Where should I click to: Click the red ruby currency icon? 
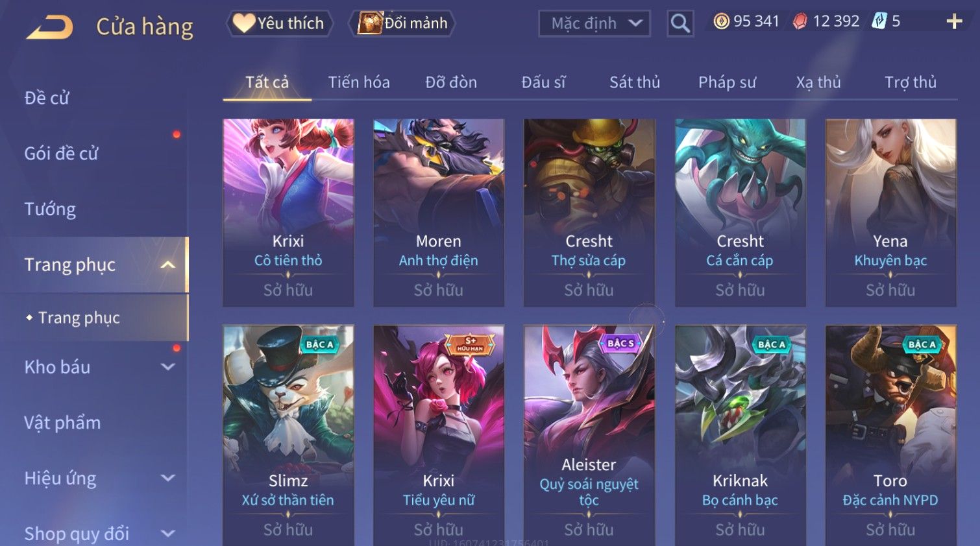tap(800, 21)
